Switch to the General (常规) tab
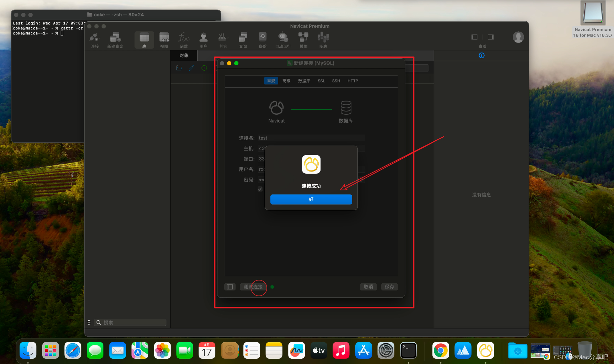The image size is (614, 364). 271,81
